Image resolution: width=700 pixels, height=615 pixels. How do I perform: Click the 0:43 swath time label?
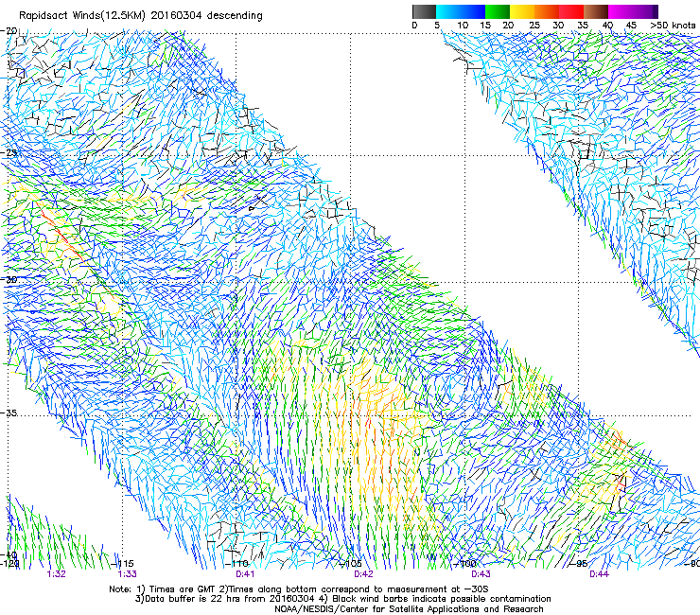click(x=481, y=574)
